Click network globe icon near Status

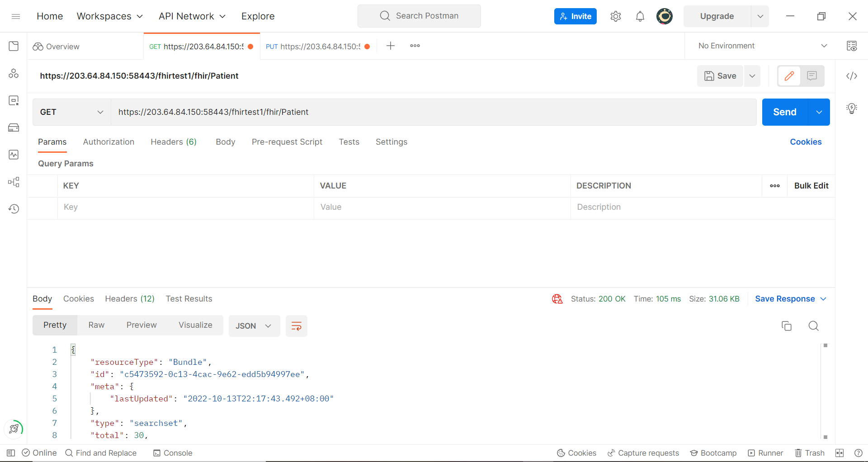557,299
